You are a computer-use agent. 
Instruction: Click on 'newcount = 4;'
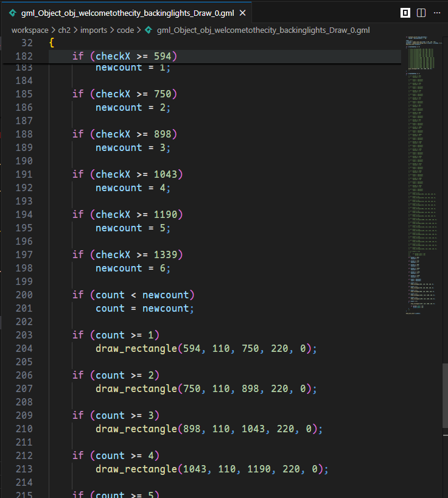[x=133, y=188]
